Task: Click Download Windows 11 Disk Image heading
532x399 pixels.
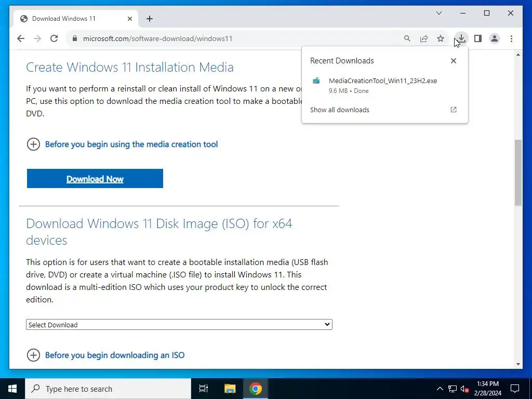Action: (159, 232)
